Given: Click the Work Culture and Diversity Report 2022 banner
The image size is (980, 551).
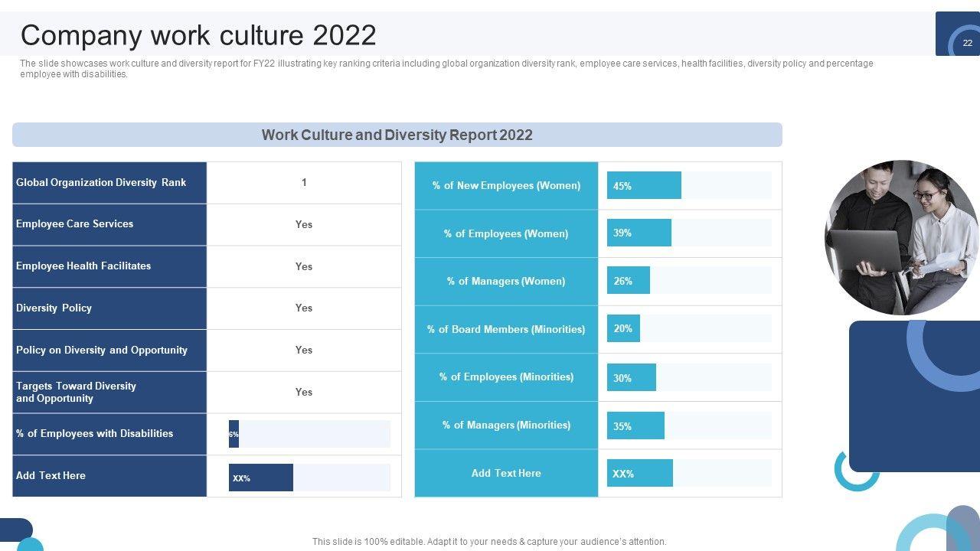Looking at the screenshot, I should tap(397, 135).
